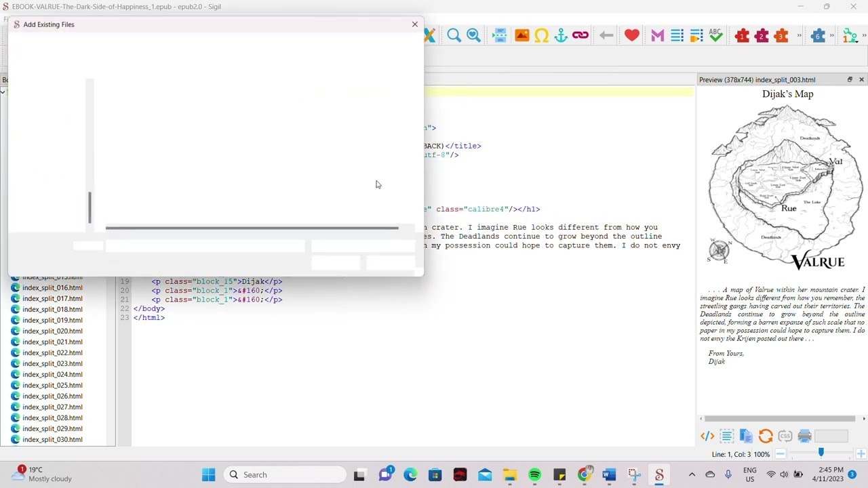Select index_split_020.html in Book Browser
The width and height of the screenshot is (868, 488).
52,331
